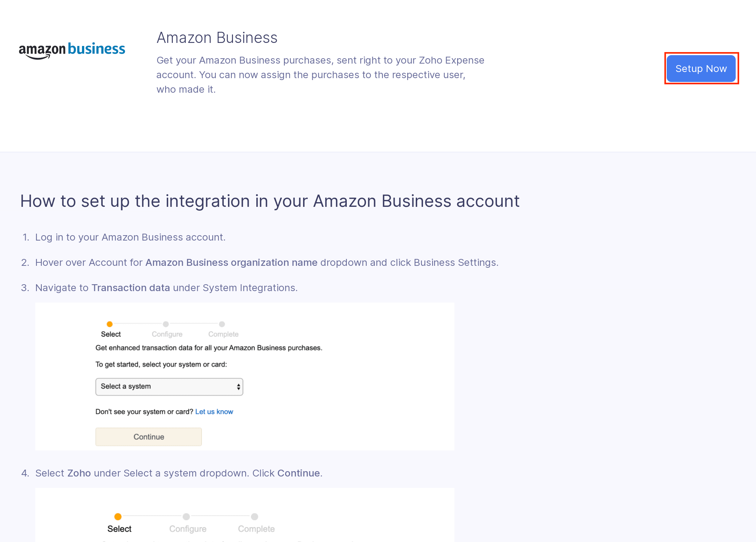Select the Complete step label in first image
Image resolution: width=756 pixels, height=542 pixels.
[223, 334]
